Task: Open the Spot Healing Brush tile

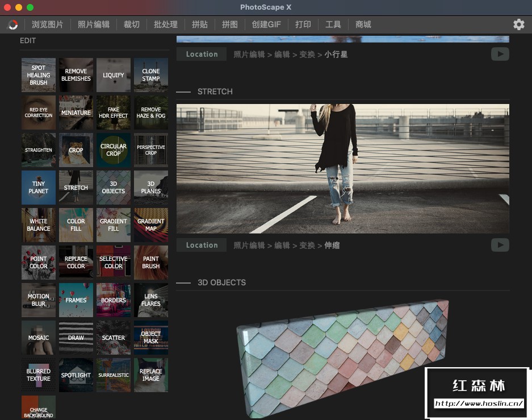Action: 39,75
